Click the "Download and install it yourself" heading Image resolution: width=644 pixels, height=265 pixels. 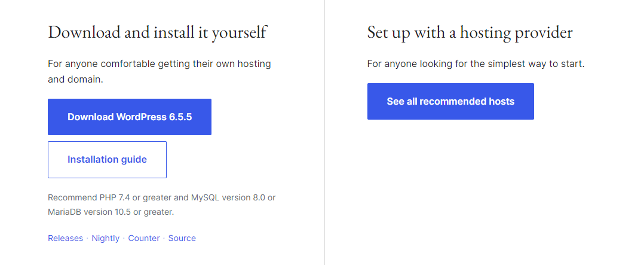pos(157,32)
